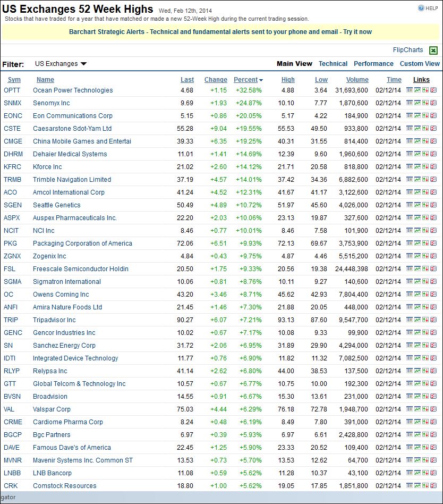Viewport: 443px width, 504px height.
Task: Open the OPTT symbol link
Action: (x=12, y=90)
